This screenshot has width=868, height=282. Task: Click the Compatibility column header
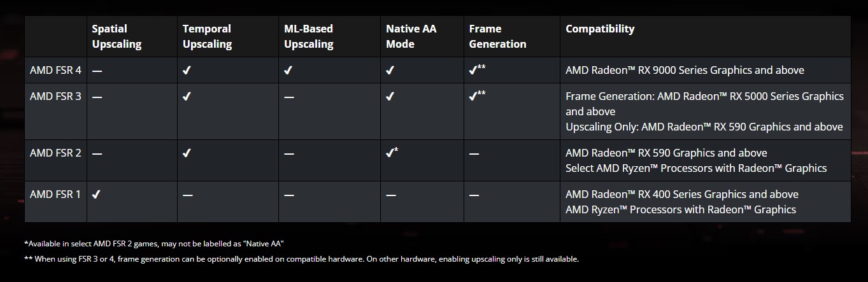600,29
